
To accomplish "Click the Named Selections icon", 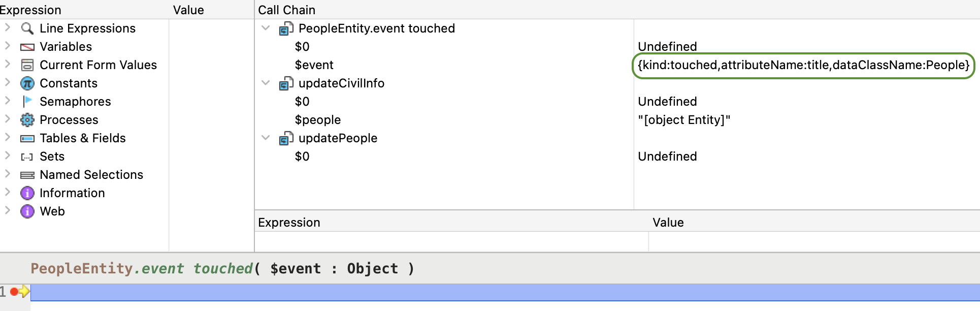I will (x=27, y=175).
